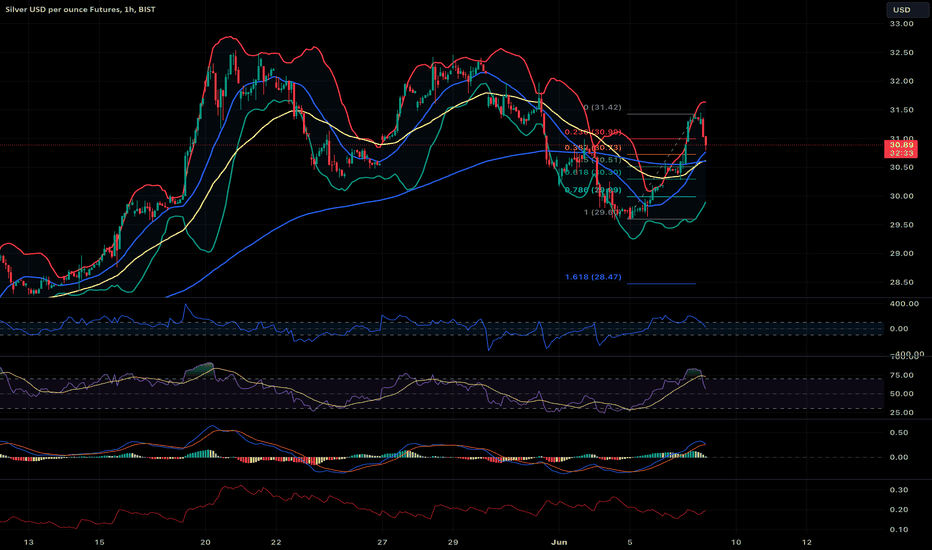The width and height of the screenshot is (932, 550).
Task: Select the Fibonacci 0.382 level label
Action: 593,147
